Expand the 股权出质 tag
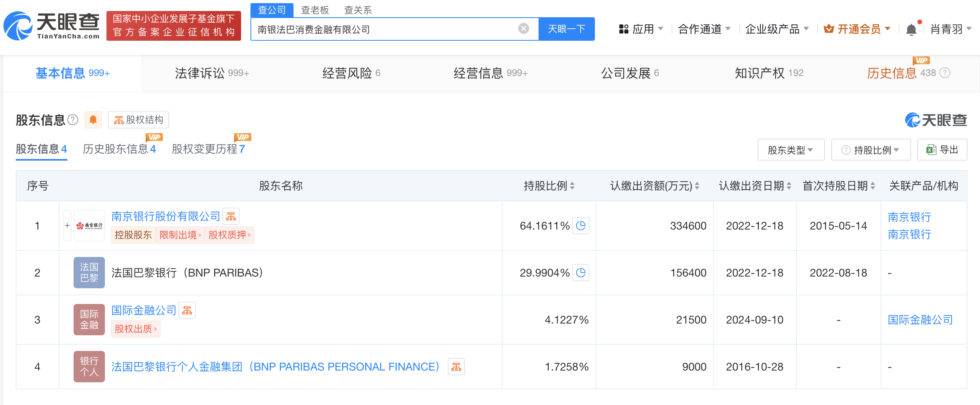The width and height of the screenshot is (980, 405). (136, 329)
